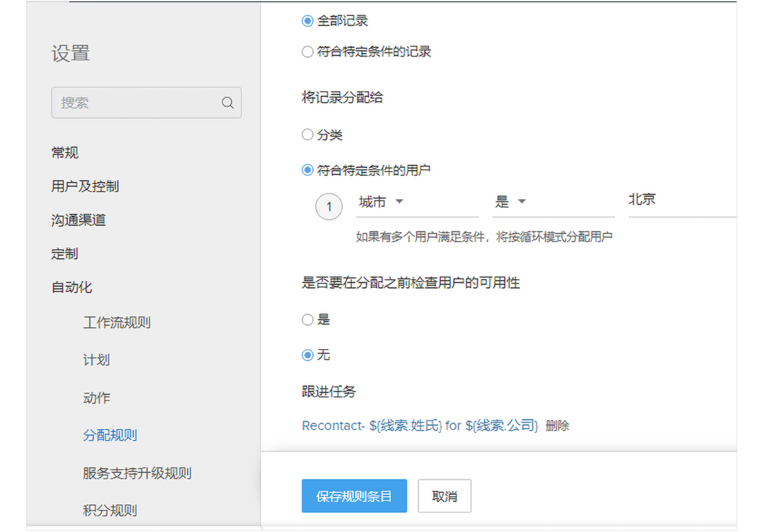The height and width of the screenshot is (532, 764).
Task: Click the settings 搜索 box
Action: 137,103
